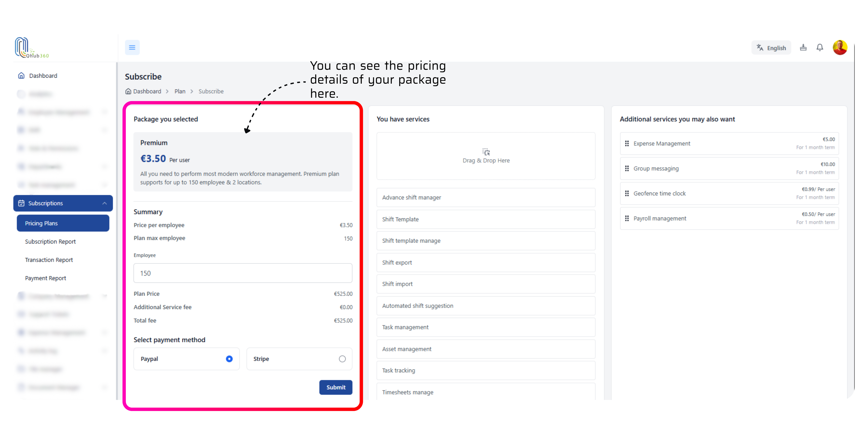Go to Dashboard breadcrumb link
The image size is (868, 434).
pos(147,91)
